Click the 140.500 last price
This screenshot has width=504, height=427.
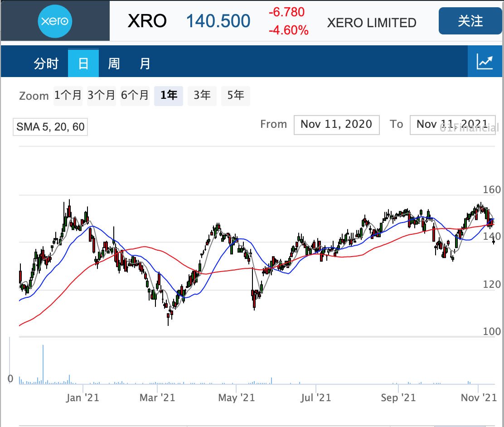(x=218, y=21)
